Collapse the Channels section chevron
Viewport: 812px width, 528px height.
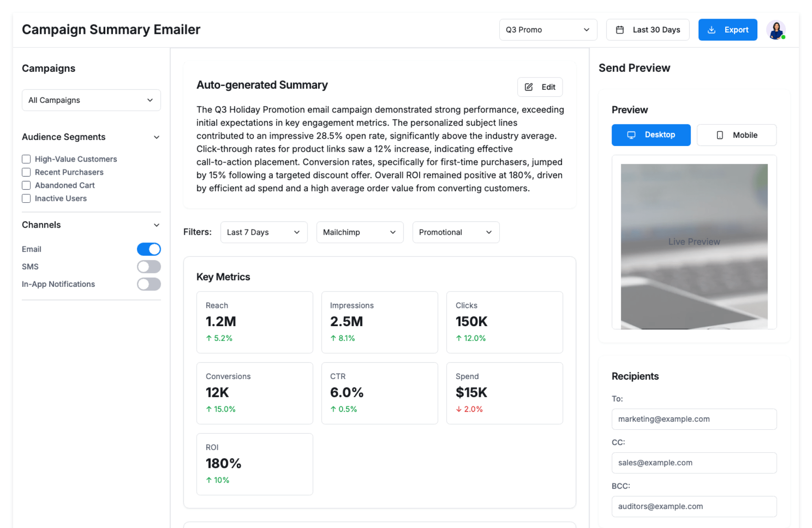(156, 225)
